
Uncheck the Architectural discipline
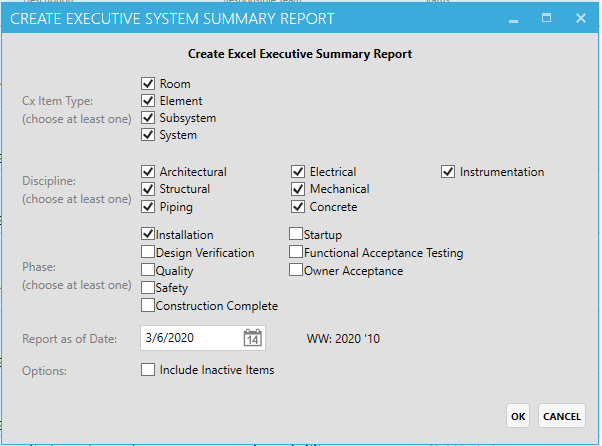point(148,172)
